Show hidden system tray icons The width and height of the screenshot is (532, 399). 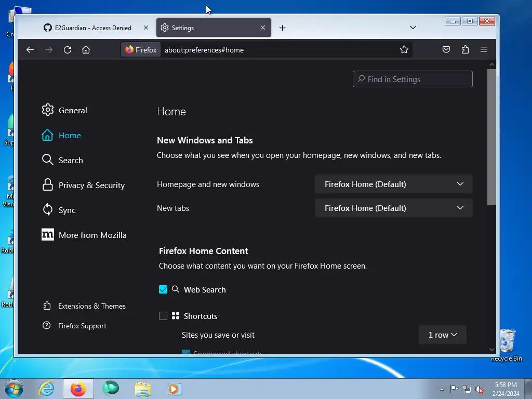click(442, 389)
